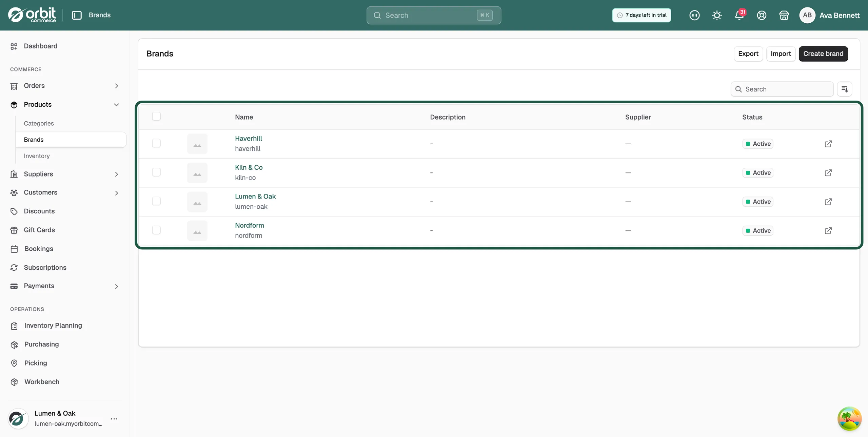Go to Dashboard

[40, 46]
